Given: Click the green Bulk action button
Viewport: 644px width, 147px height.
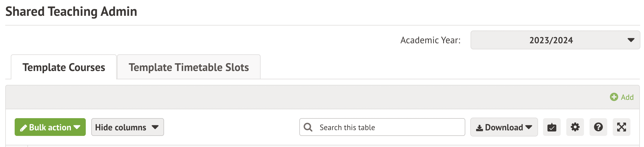Looking at the screenshot, I should 50,127.
